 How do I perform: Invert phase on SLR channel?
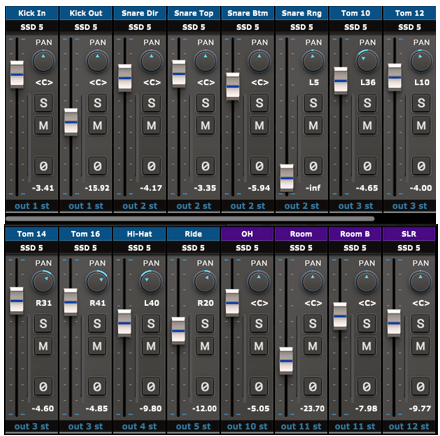(x=420, y=386)
